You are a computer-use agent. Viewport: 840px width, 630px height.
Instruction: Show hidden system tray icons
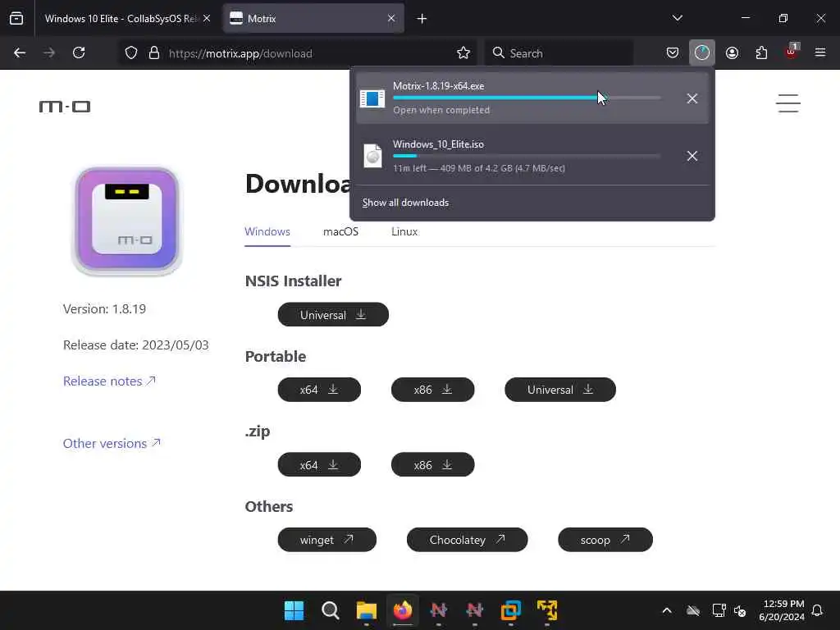tap(667, 610)
